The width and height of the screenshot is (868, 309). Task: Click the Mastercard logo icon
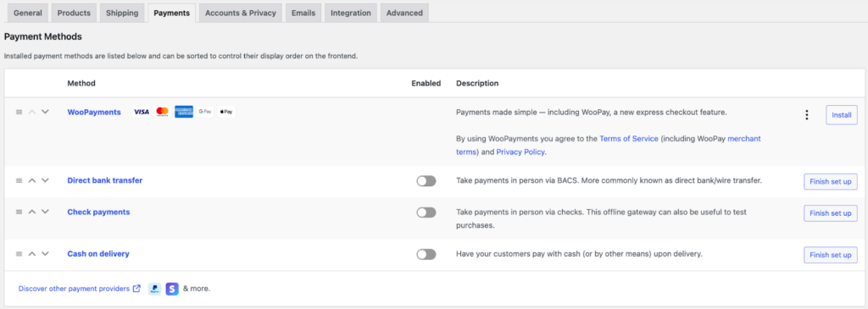162,112
